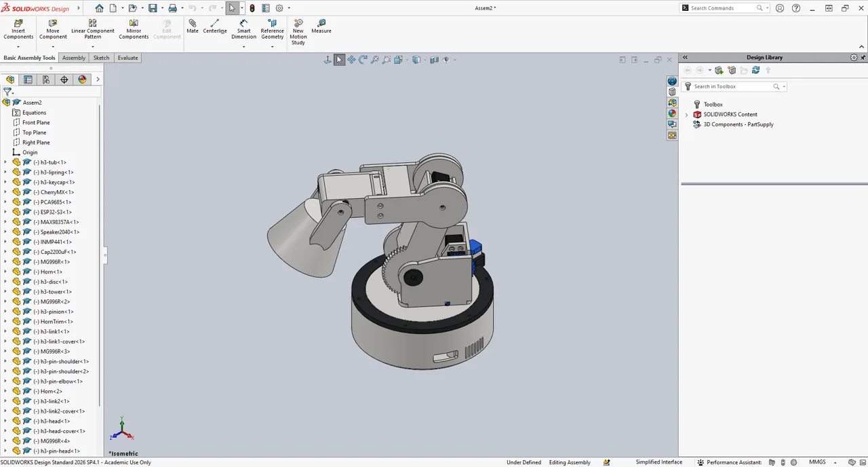
Task: Open the DisplayManager tab icon
Action: pos(82,79)
